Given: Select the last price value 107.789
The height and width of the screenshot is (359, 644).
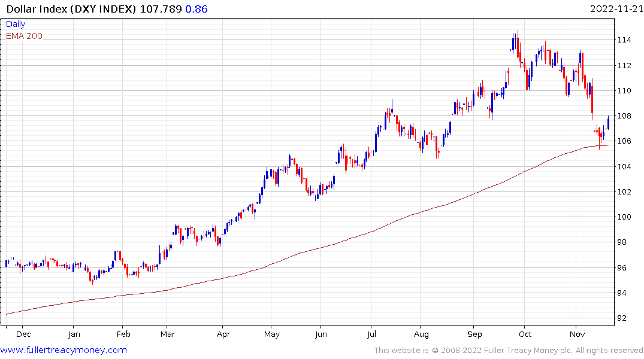Looking at the screenshot, I should 161,9.
